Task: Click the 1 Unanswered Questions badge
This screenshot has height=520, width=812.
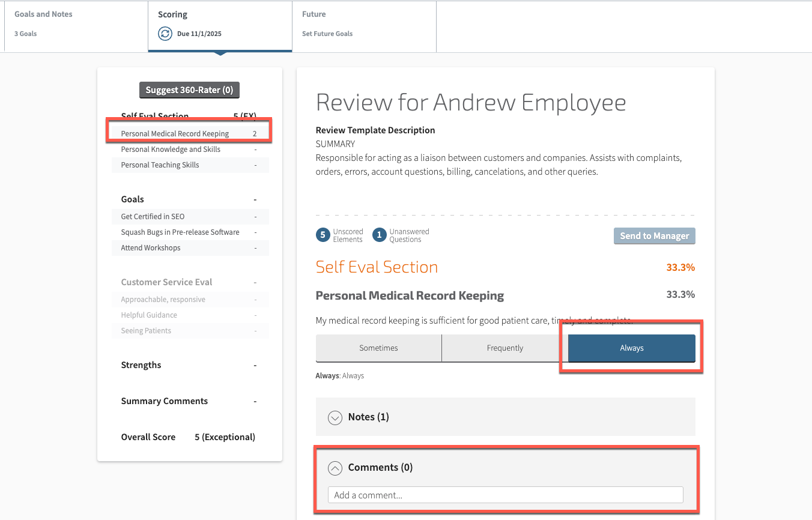Action: (379, 235)
